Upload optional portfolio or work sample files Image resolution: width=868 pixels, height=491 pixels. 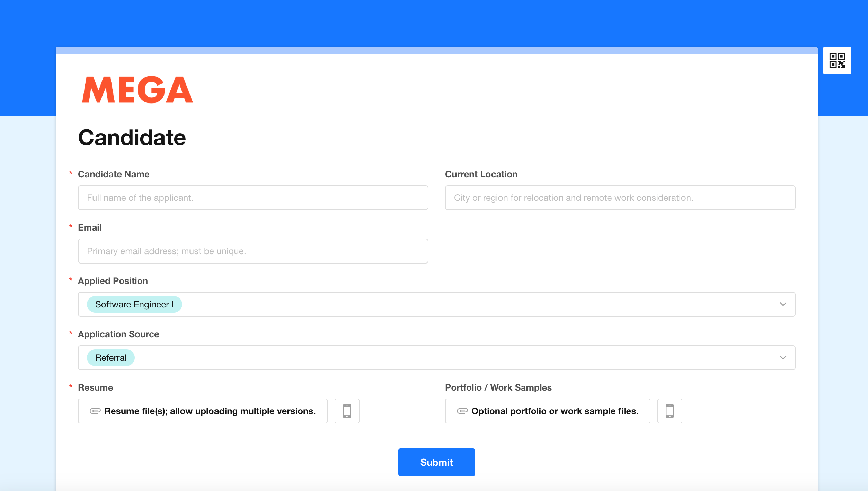pyautogui.click(x=548, y=411)
